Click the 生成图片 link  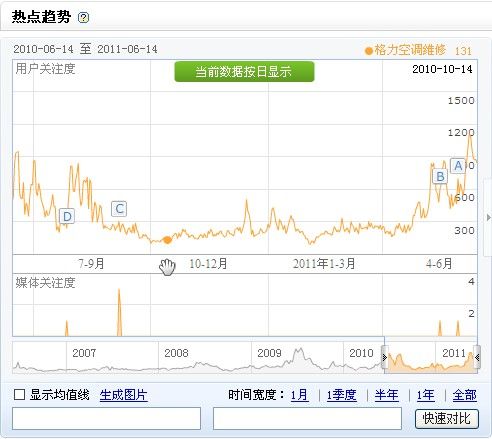point(123,395)
